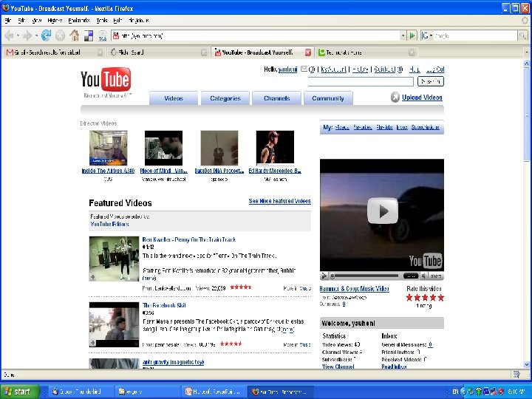
Task: Open the Microsoft PowerPoint taskbar button
Action: pyautogui.click(x=214, y=392)
